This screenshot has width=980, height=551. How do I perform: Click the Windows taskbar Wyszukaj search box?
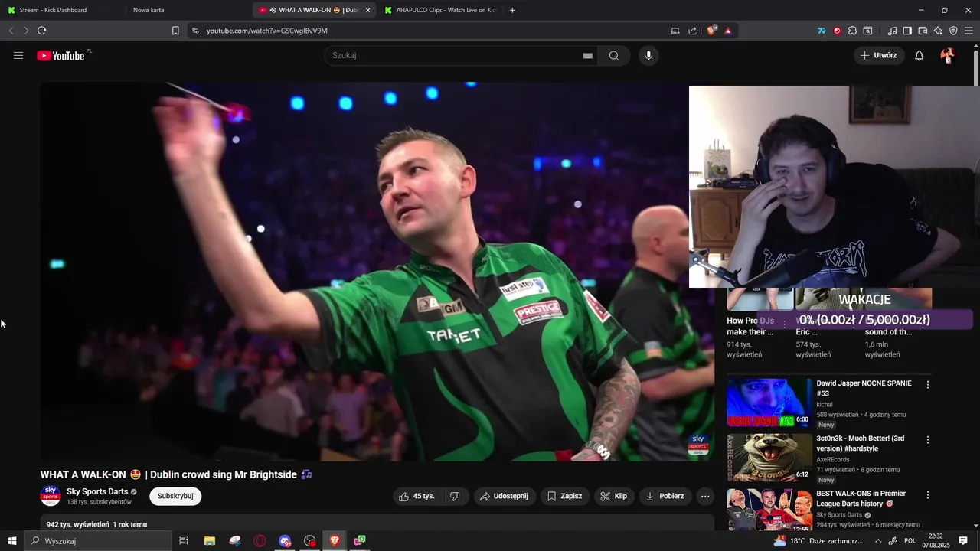(98, 541)
